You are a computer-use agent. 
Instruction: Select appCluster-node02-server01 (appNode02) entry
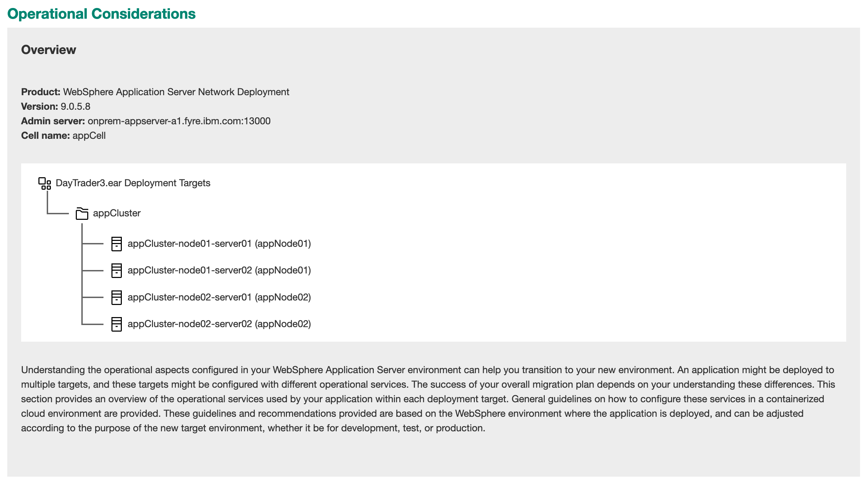click(x=219, y=297)
